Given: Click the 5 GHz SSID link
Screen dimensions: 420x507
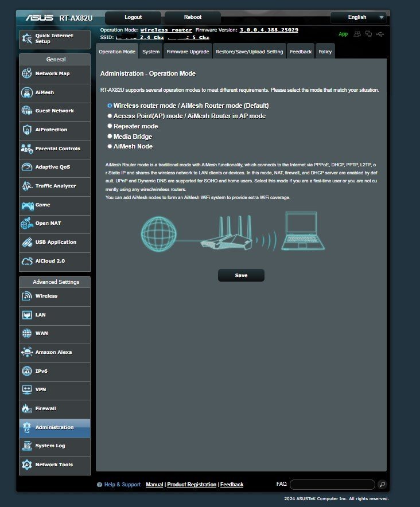Looking at the screenshot, I should pos(188,37).
